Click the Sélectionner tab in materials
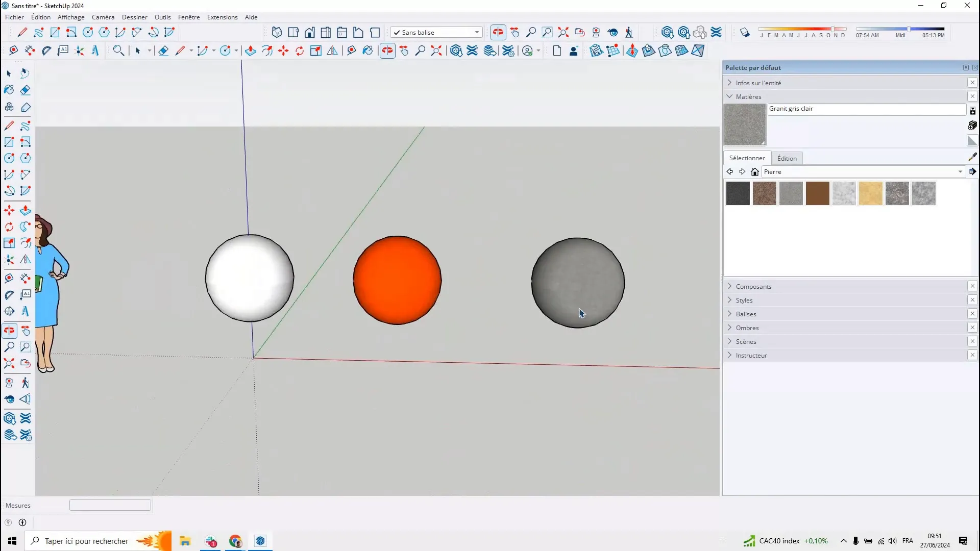Viewport: 980px width, 551px height. [x=747, y=158]
